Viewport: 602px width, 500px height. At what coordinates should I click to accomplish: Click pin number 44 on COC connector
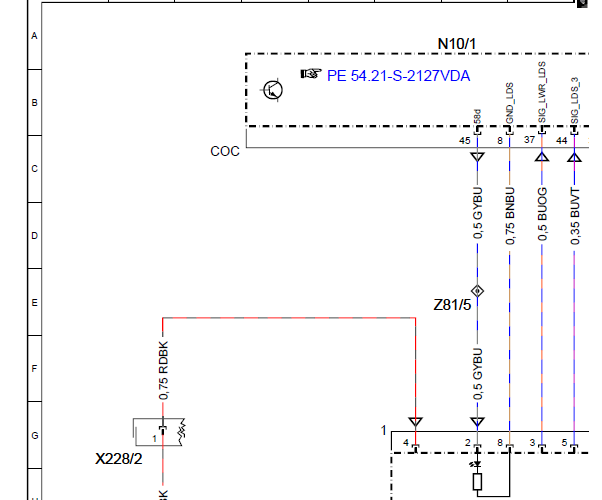click(x=562, y=141)
